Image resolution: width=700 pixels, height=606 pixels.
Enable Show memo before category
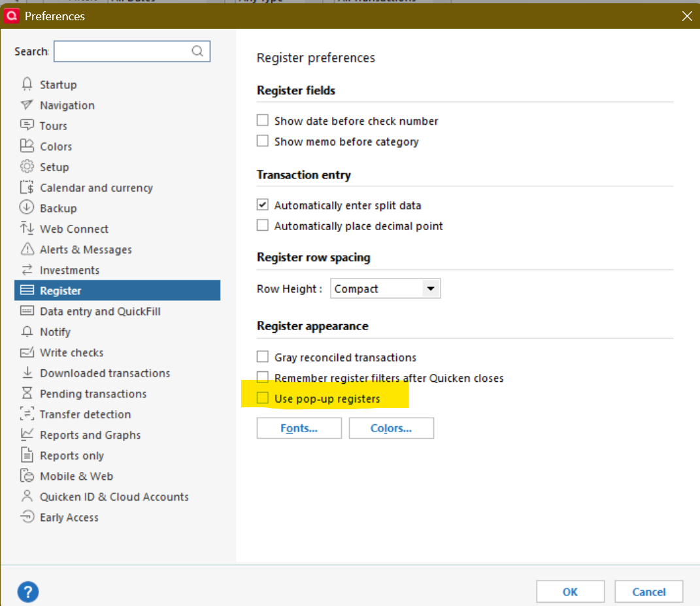[x=263, y=141]
